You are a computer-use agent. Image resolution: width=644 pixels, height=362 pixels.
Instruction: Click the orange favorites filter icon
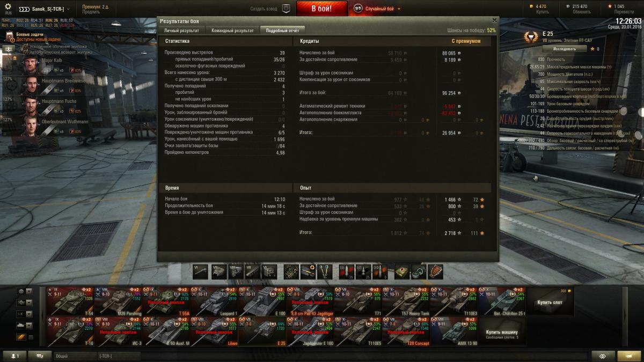coord(21,337)
